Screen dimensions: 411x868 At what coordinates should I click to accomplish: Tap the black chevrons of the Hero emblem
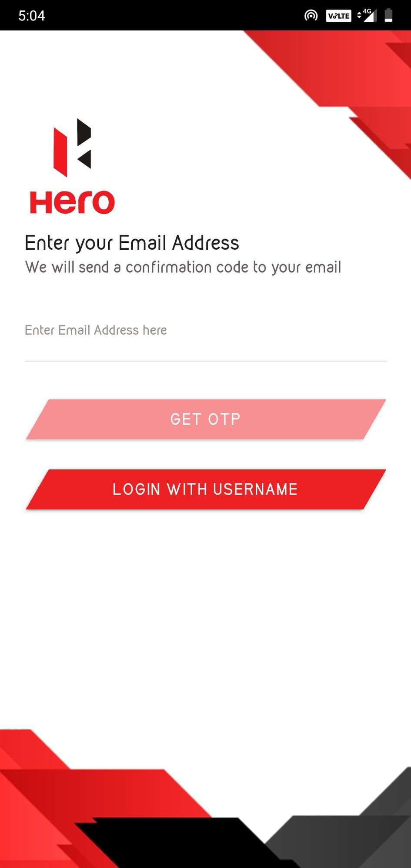click(x=84, y=144)
